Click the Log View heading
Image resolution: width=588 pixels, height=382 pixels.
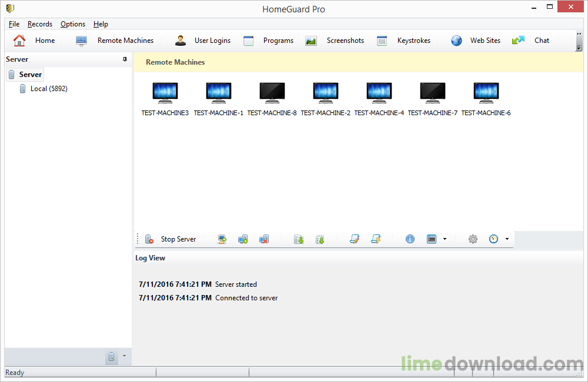click(150, 258)
